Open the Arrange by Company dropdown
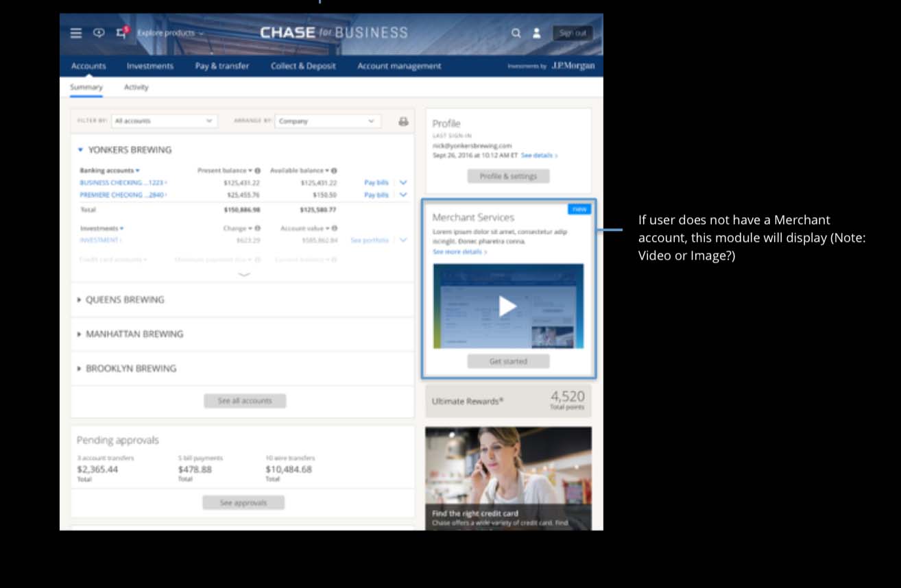Screen dimensions: 901x588 point(328,121)
